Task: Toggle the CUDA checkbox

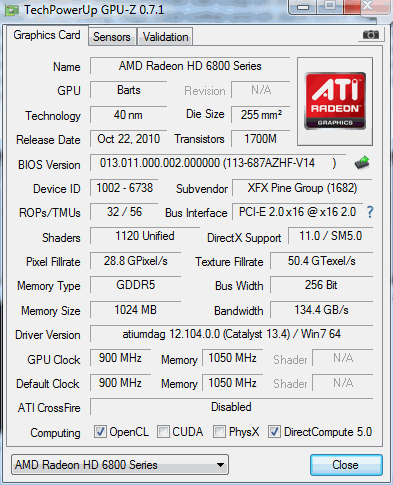Action: [163, 432]
